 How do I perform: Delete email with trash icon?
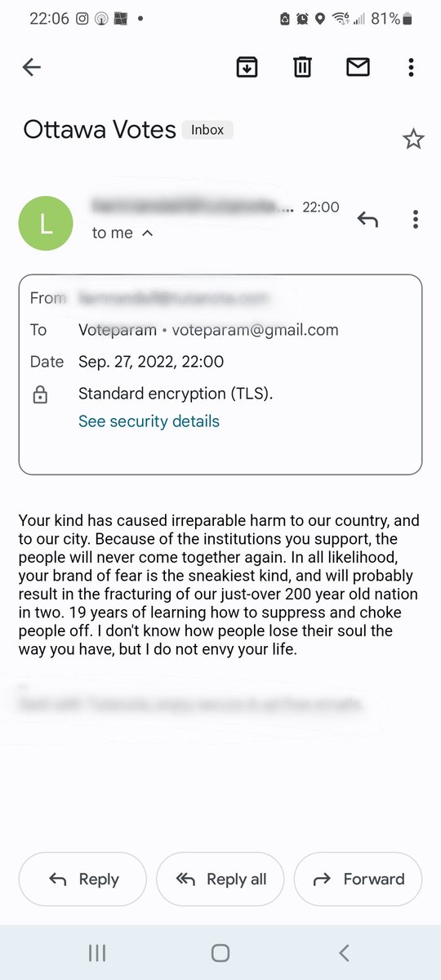coord(303,68)
